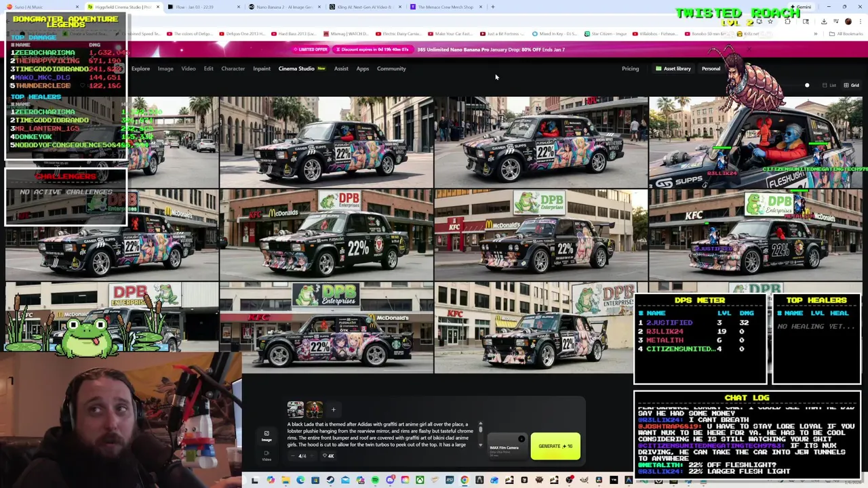The width and height of the screenshot is (868, 488).
Task: Open the RSI launcher from the taskbar
Action: click(450, 481)
